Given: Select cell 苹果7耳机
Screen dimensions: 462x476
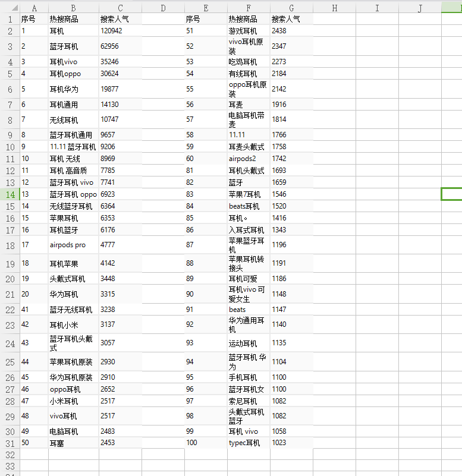Looking at the screenshot, I should (x=249, y=194).
